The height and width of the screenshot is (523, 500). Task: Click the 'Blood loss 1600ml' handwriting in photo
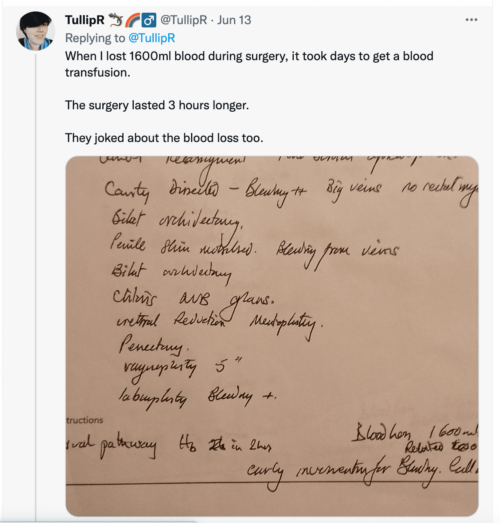(x=415, y=435)
